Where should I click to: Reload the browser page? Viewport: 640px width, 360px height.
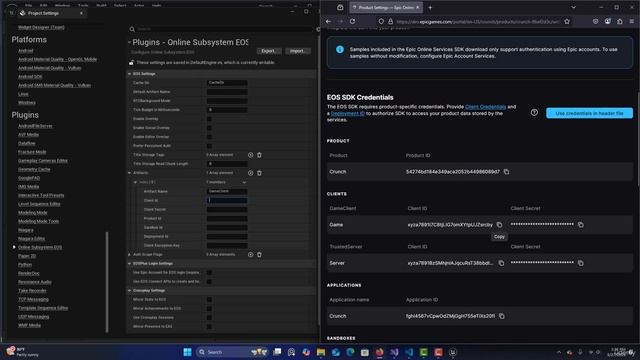pyautogui.click(x=352, y=21)
